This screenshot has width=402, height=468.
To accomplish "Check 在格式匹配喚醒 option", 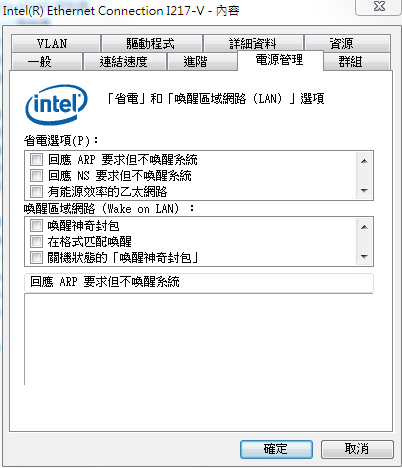I will (36, 241).
